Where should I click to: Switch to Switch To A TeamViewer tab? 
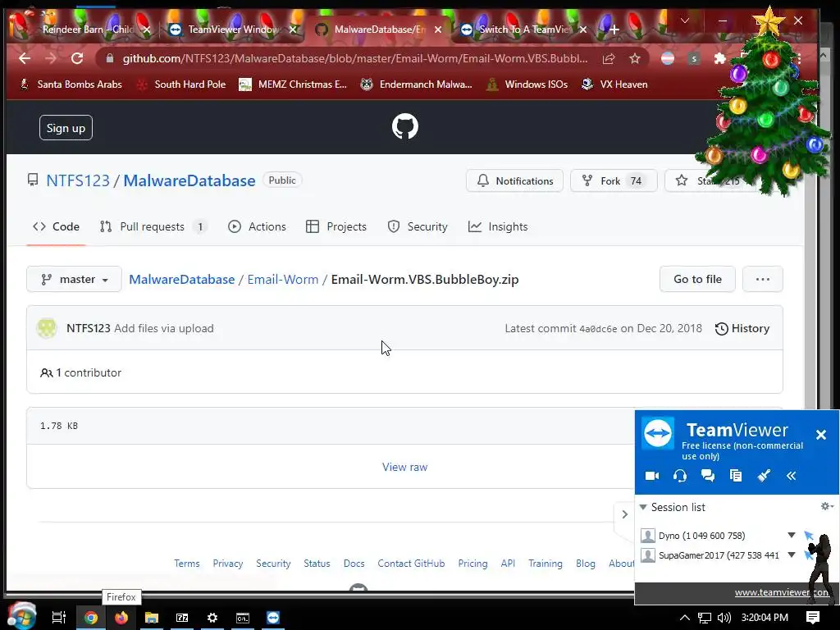(523, 30)
